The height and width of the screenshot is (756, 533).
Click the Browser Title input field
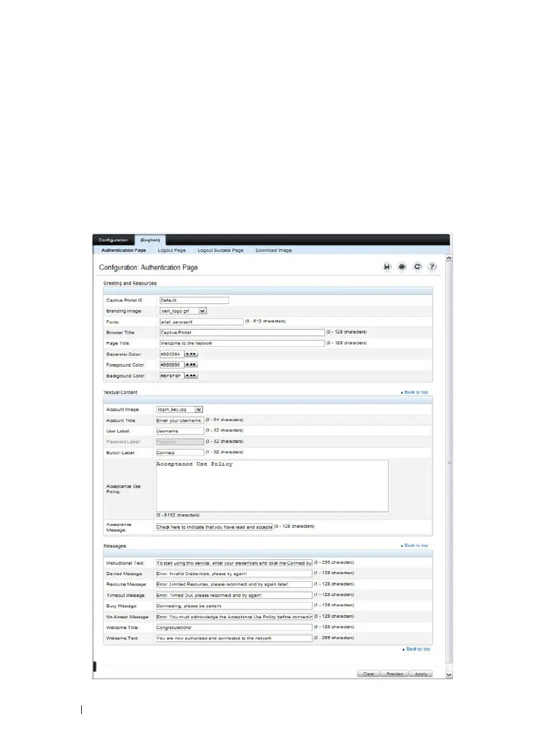point(240,332)
